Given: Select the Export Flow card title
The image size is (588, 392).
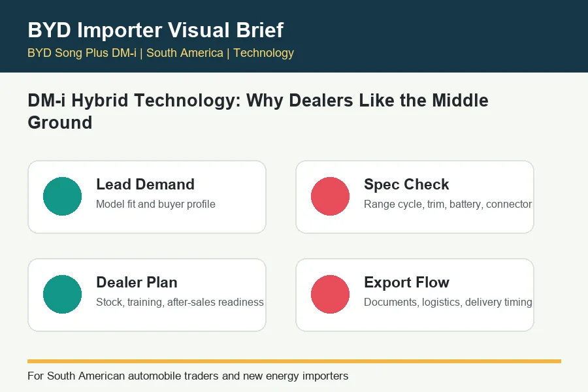Looking at the screenshot, I should coord(406,282).
